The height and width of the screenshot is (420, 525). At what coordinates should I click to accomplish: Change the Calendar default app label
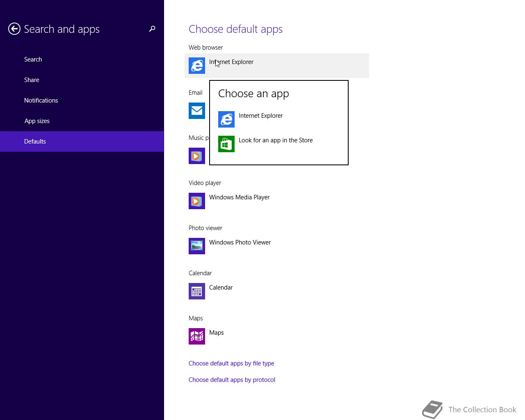221,288
